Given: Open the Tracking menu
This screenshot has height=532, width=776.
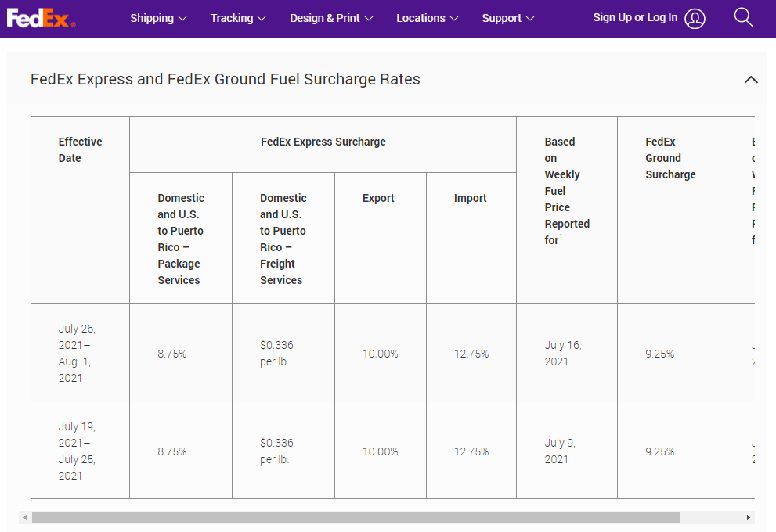Looking at the screenshot, I should click(x=238, y=18).
